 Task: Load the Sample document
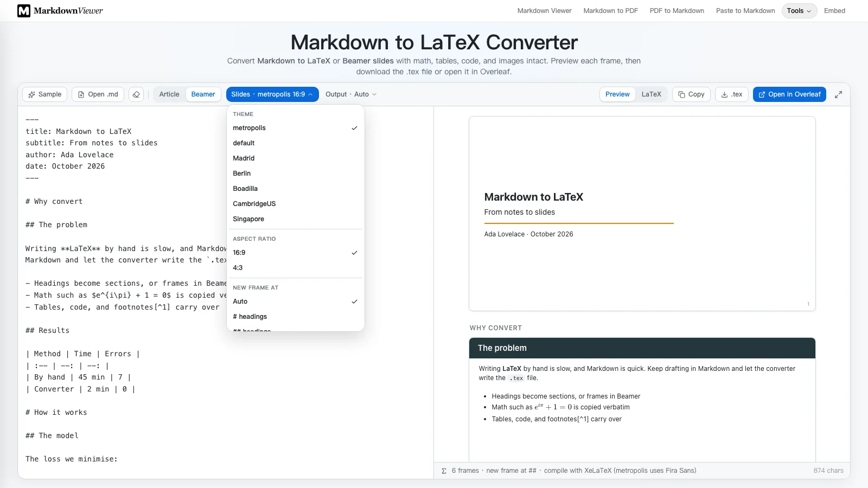pyautogui.click(x=45, y=94)
